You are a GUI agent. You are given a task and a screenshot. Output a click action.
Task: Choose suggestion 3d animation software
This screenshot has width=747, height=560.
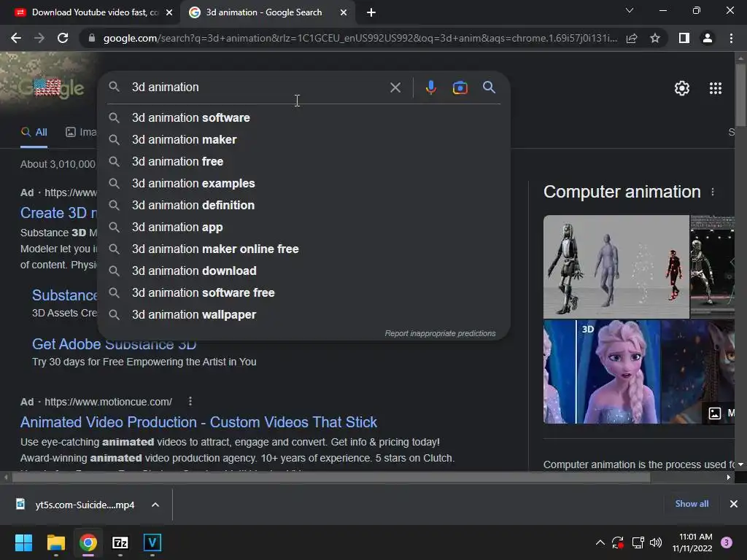[x=304, y=117]
